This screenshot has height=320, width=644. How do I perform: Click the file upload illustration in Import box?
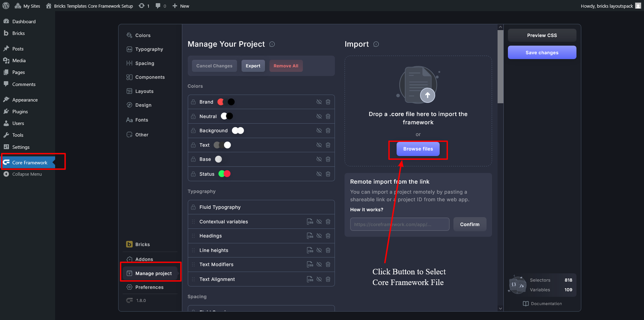coord(418,85)
